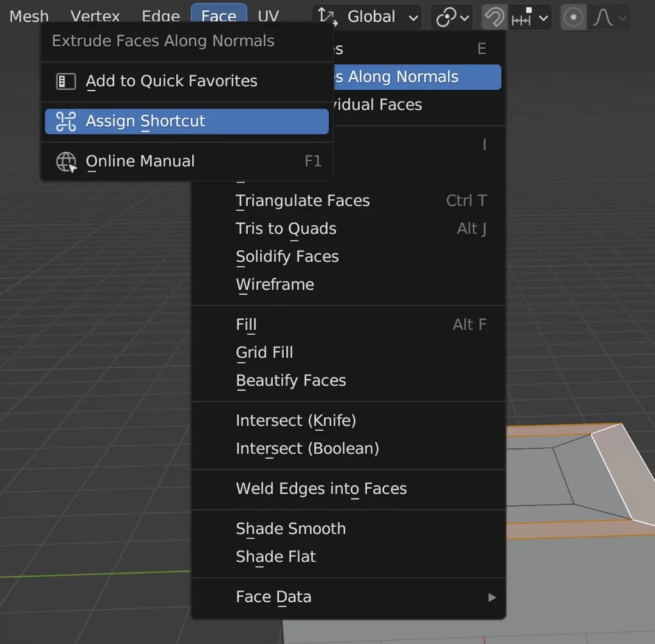Select Extrude Faces Along Normals entry

417,77
